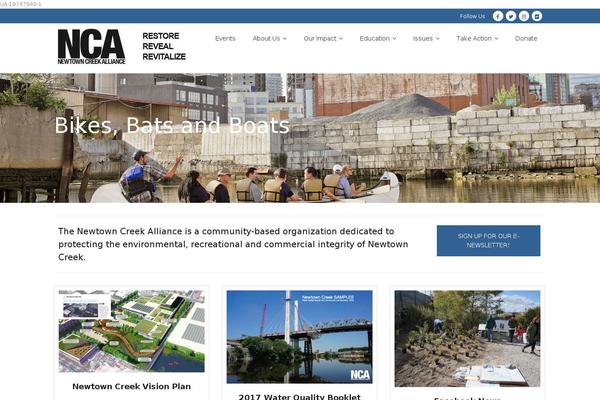
Task: Expand the Our Impact dropdown chevron
Action: click(x=341, y=39)
